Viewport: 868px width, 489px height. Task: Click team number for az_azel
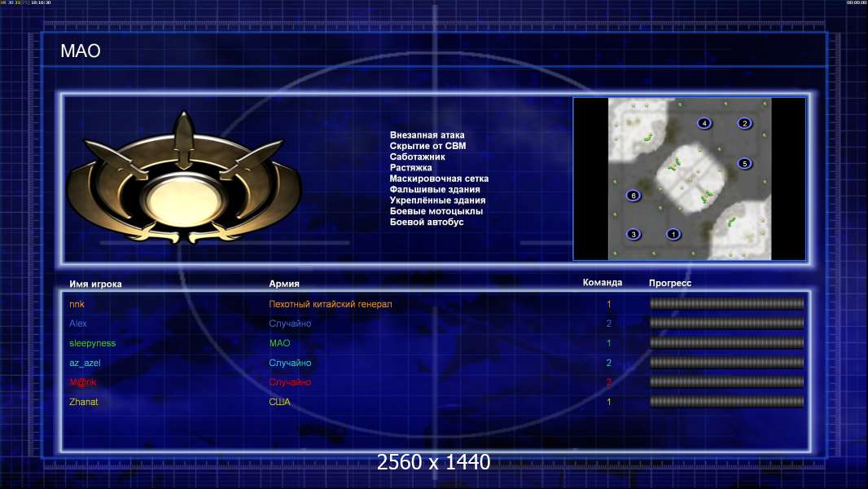pyautogui.click(x=609, y=363)
